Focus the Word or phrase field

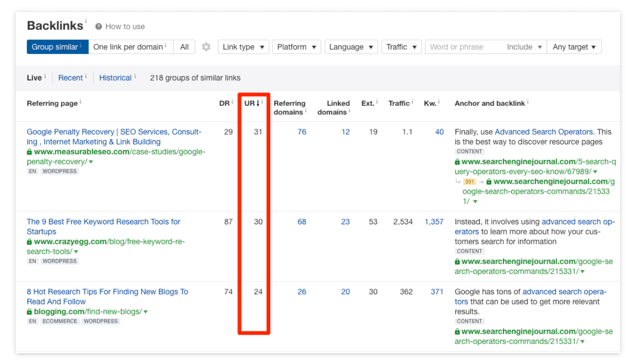pyautogui.click(x=463, y=47)
